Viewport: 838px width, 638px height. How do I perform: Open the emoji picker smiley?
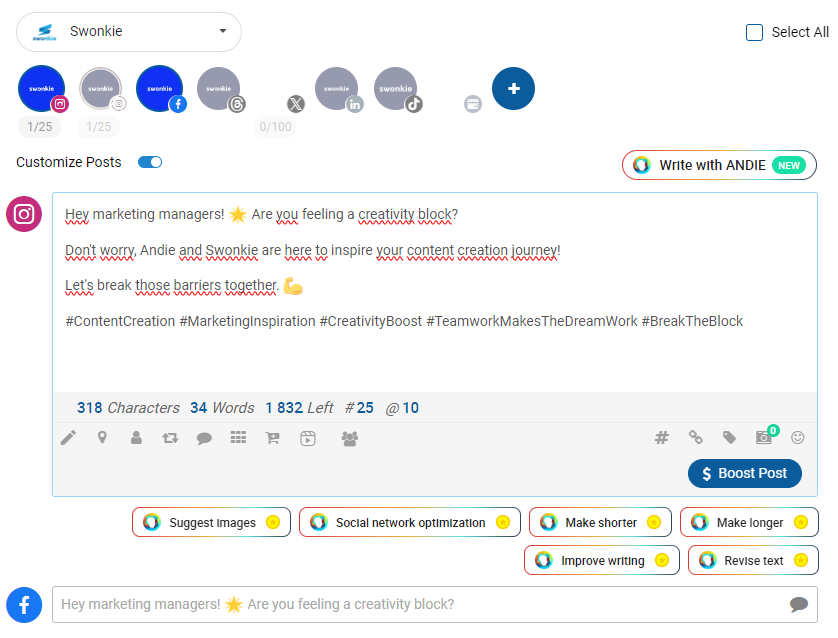click(798, 438)
